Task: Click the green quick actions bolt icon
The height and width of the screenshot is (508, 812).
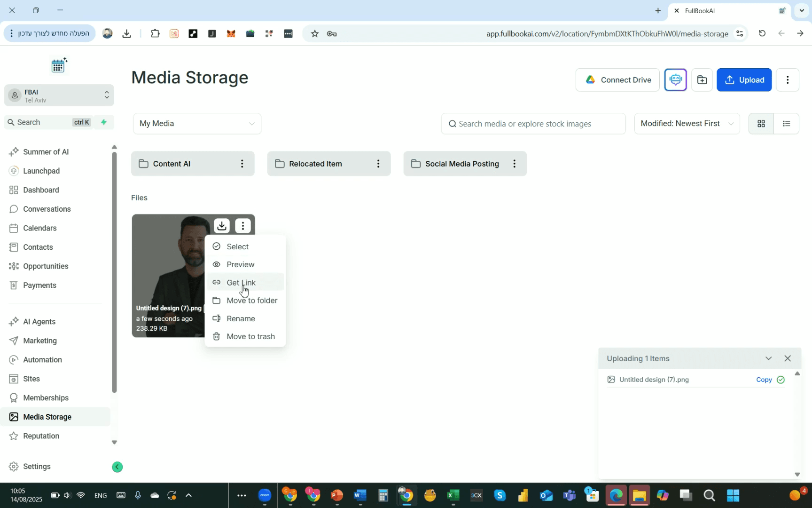Action: 104,122
